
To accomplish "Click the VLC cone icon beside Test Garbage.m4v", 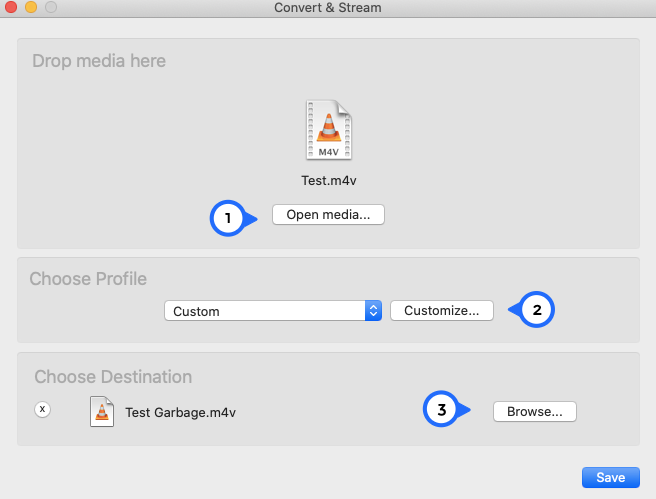I will [102, 412].
